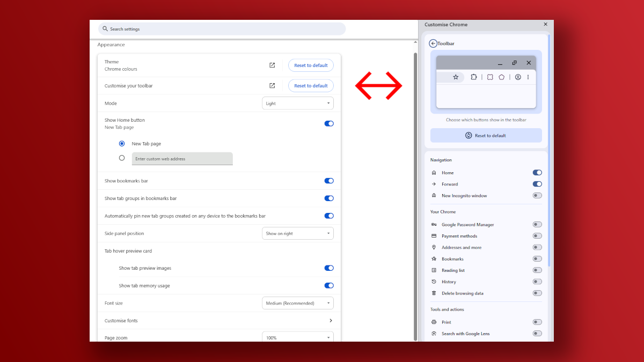Enable the Bookmarks toggle under Your Chrome

[x=537, y=258]
